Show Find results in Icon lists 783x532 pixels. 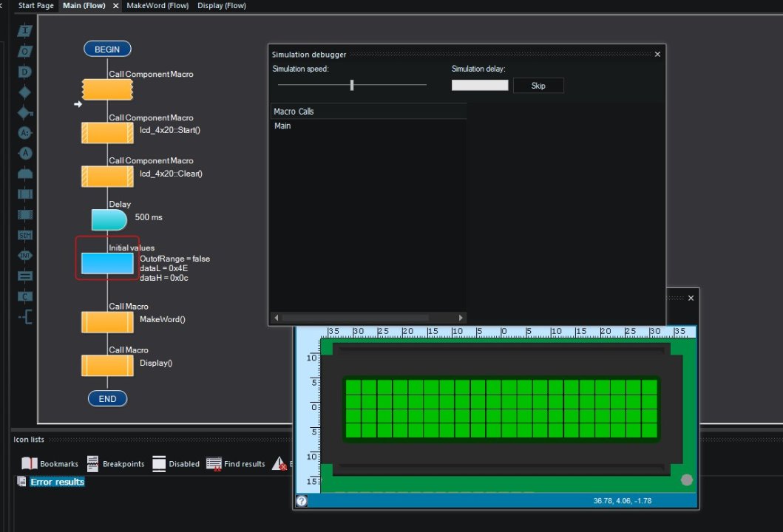236,463
